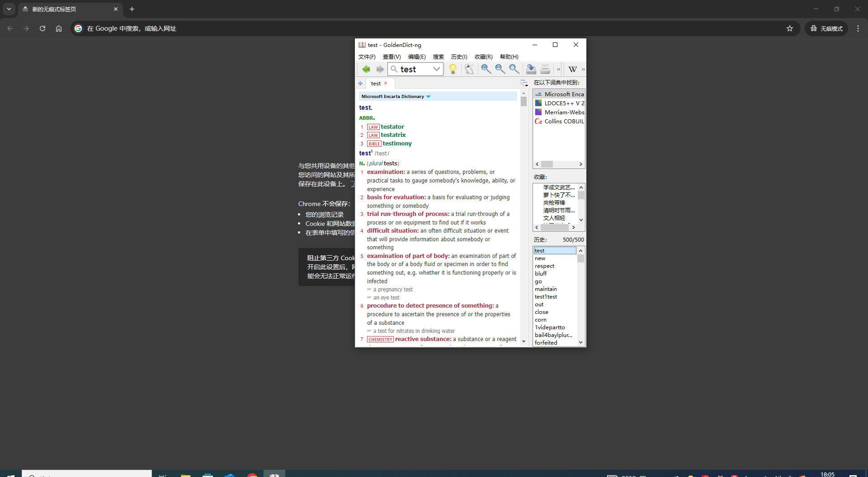Click history entry 'corn'
This screenshot has height=477, width=868.
(x=555, y=320)
